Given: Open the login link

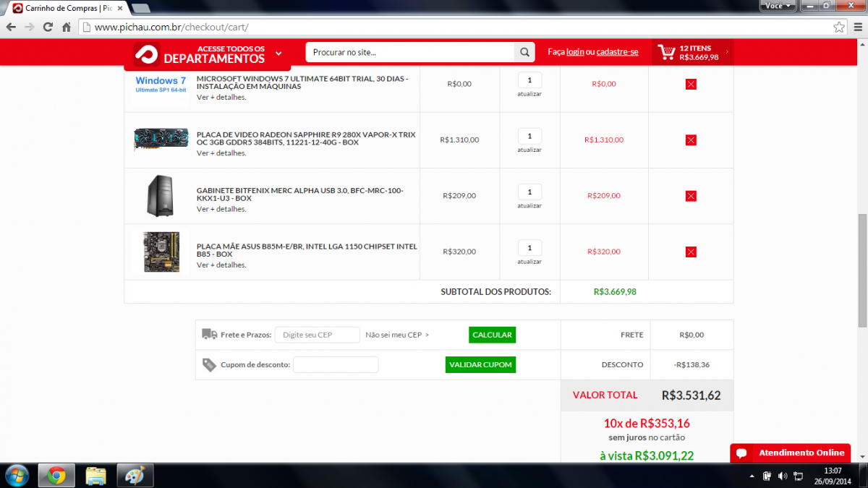Looking at the screenshot, I should point(575,52).
